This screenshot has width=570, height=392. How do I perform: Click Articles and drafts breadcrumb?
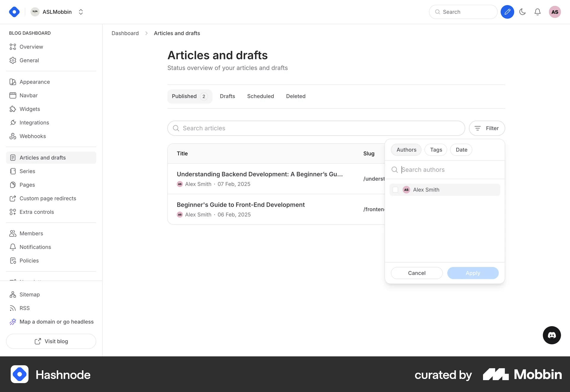(177, 33)
